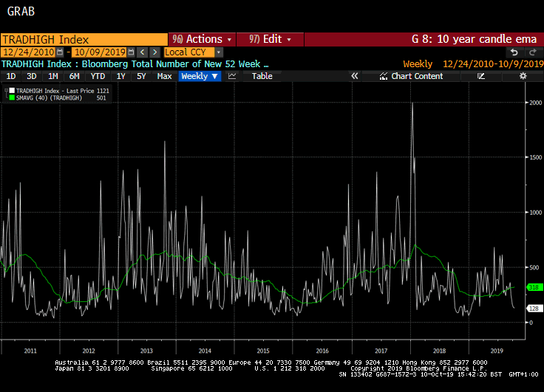Open the Local CCY dropdown arrow

(x=219, y=52)
